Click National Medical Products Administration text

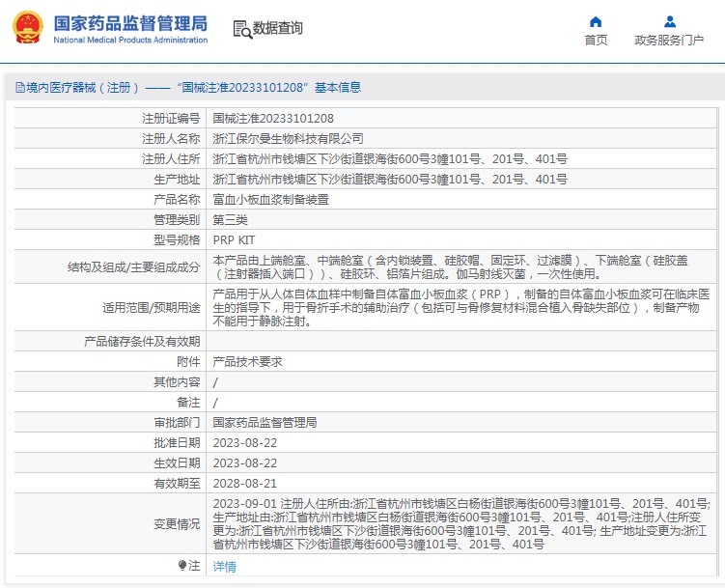[x=130, y=41]
